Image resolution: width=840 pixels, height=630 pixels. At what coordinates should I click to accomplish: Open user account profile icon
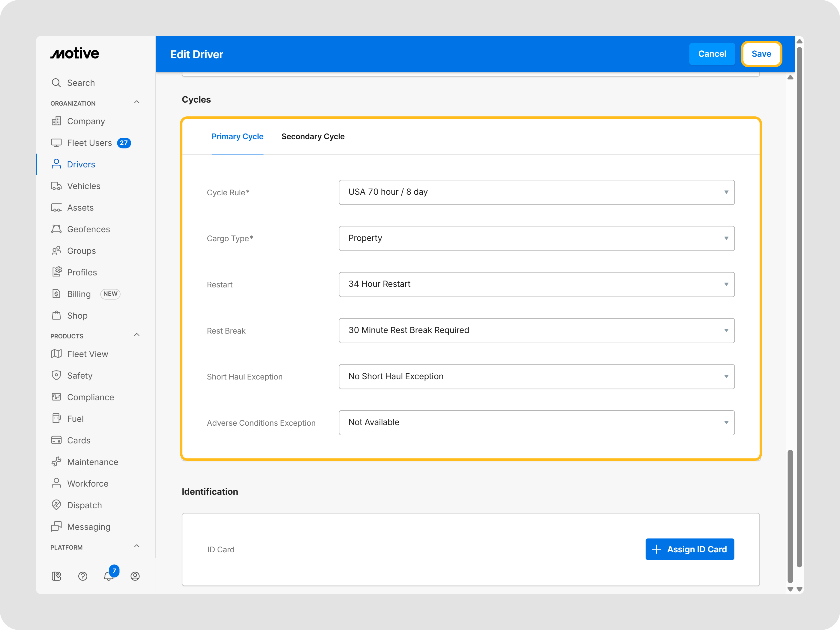pyautogui.click(x=135, y=576)
